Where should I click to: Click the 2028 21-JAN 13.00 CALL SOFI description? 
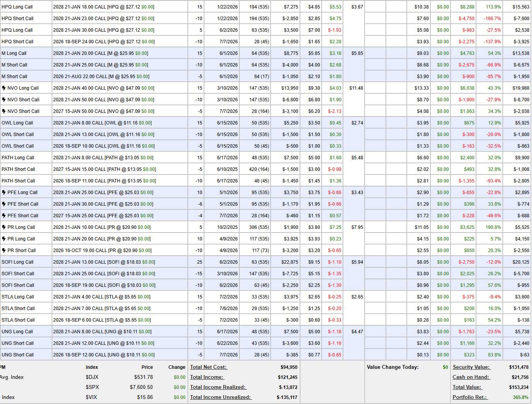pos(104,262)
